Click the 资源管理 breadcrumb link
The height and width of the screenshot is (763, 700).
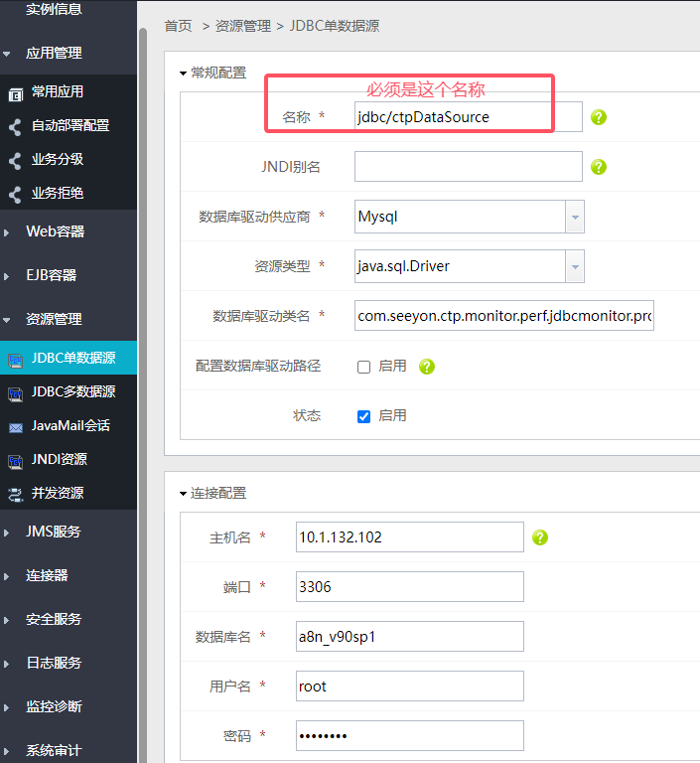click(242, 26)
